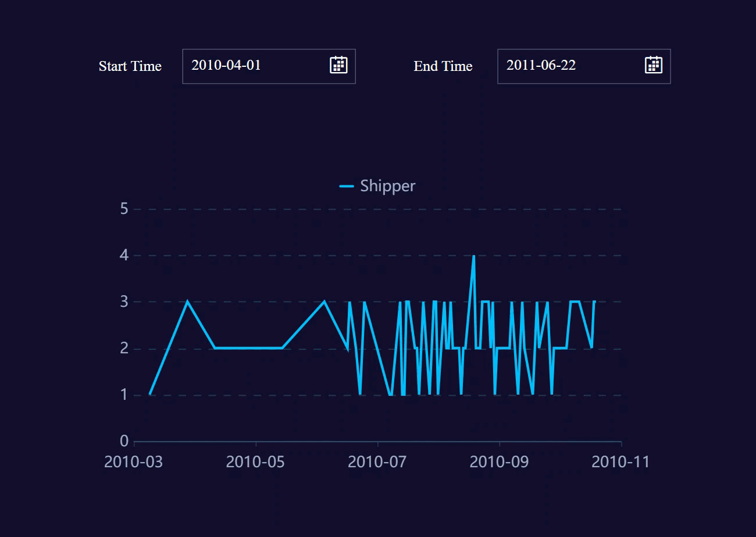This screenshot has width=756, height=537.
Task: Select the "End Time" label
Action: 443,66
